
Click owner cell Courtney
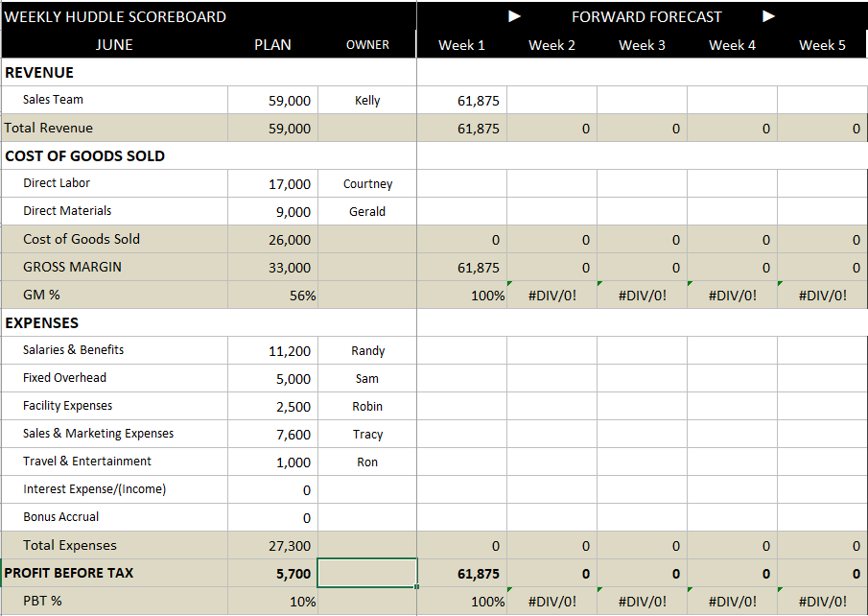tap(367, 184)
